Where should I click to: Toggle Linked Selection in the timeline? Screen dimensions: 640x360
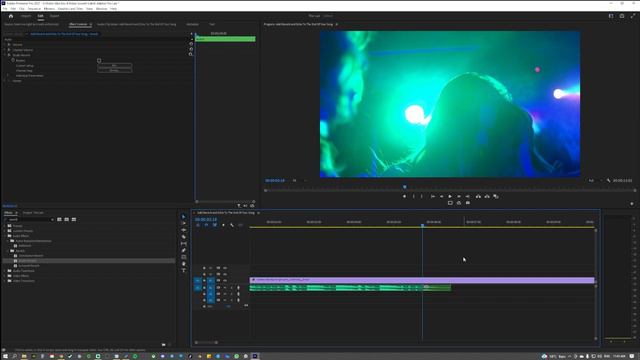point(215,225)
